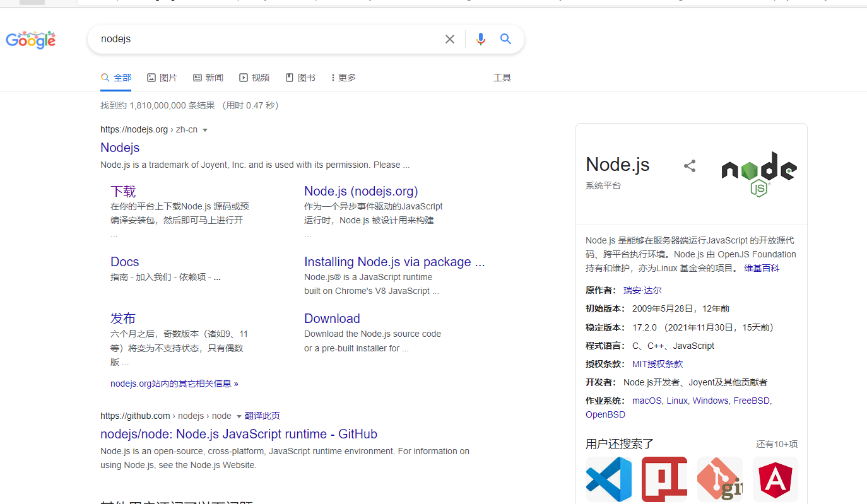Click the https://nodejs.org › zh-cn URL text
Screen dimensions: 867x504
[x=149, y=129]
